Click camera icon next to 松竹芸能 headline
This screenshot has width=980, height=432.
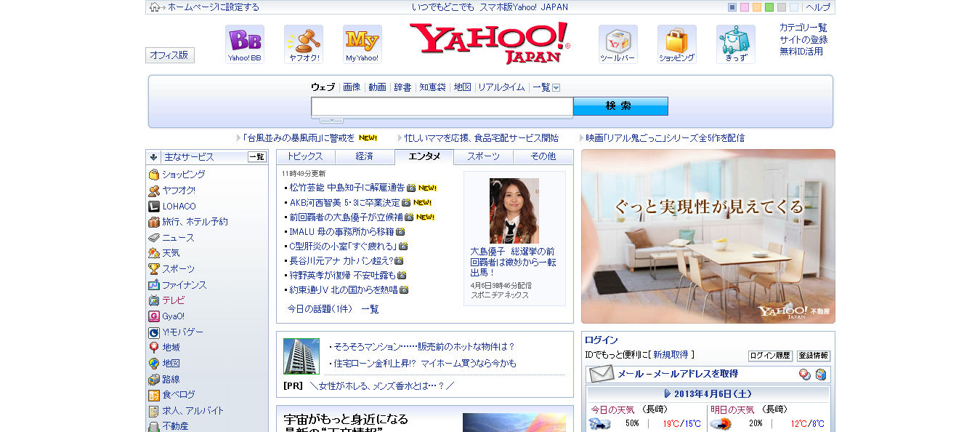pos(411,188)
